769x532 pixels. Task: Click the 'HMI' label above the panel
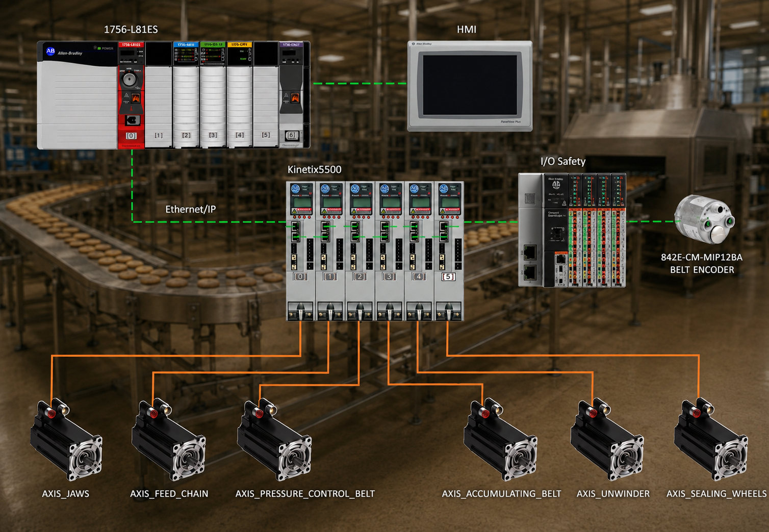[x=467, y=29]
